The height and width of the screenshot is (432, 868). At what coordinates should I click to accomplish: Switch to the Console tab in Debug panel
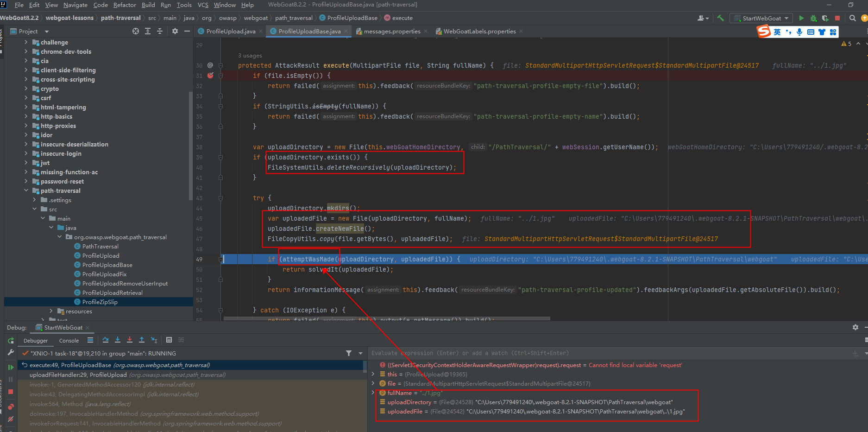click(x=69, y=340)
